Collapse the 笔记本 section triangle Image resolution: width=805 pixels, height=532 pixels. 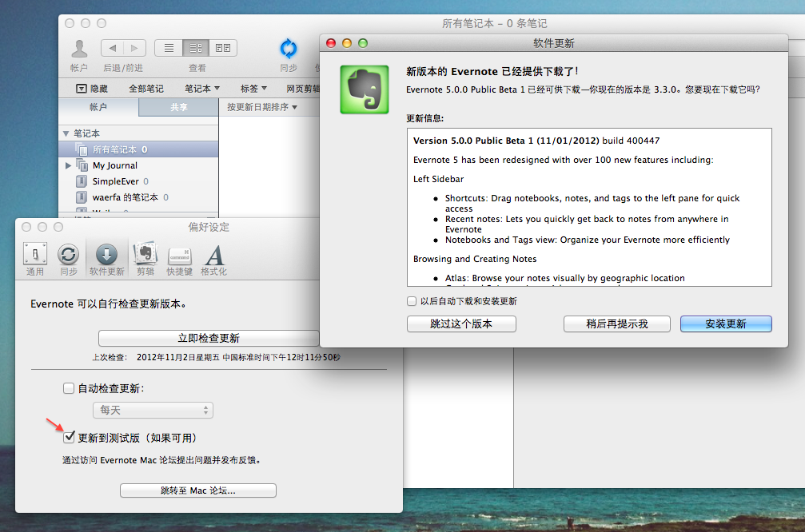pyautogui.click(x=66, y=133)
